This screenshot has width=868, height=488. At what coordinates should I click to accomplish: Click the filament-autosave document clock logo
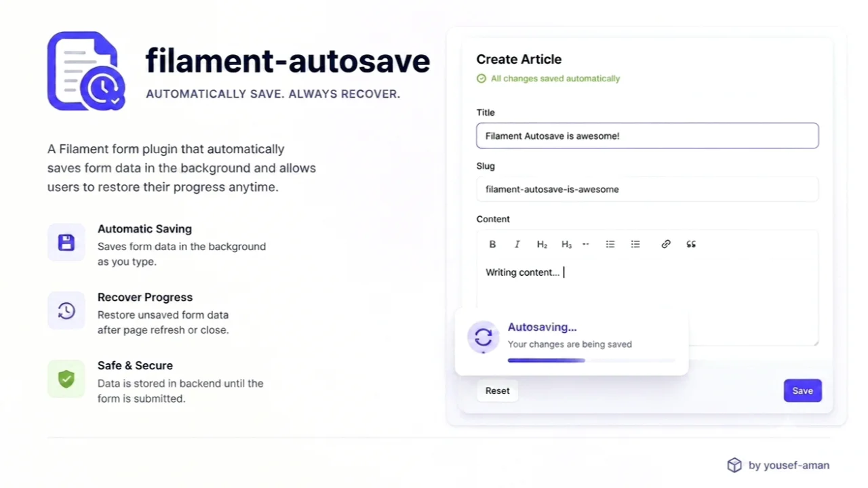coord(86,71)
